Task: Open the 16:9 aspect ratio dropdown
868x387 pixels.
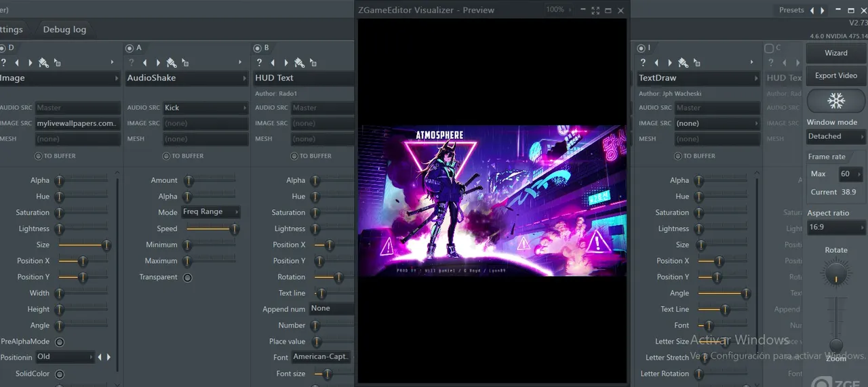Action: (836, 228)
